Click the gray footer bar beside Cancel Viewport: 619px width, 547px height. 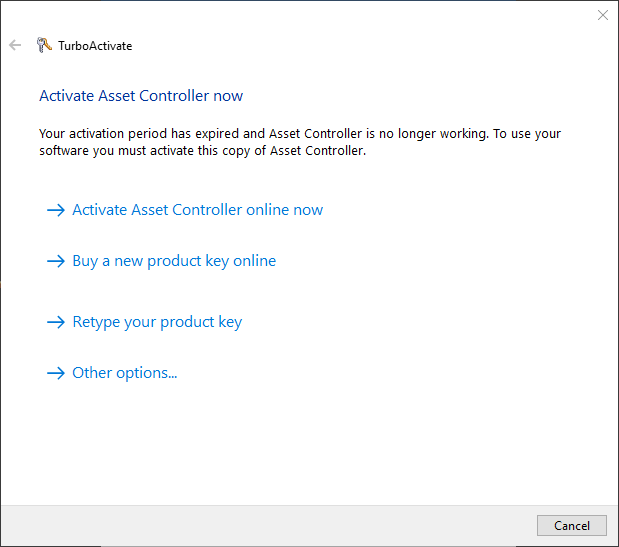268,526
